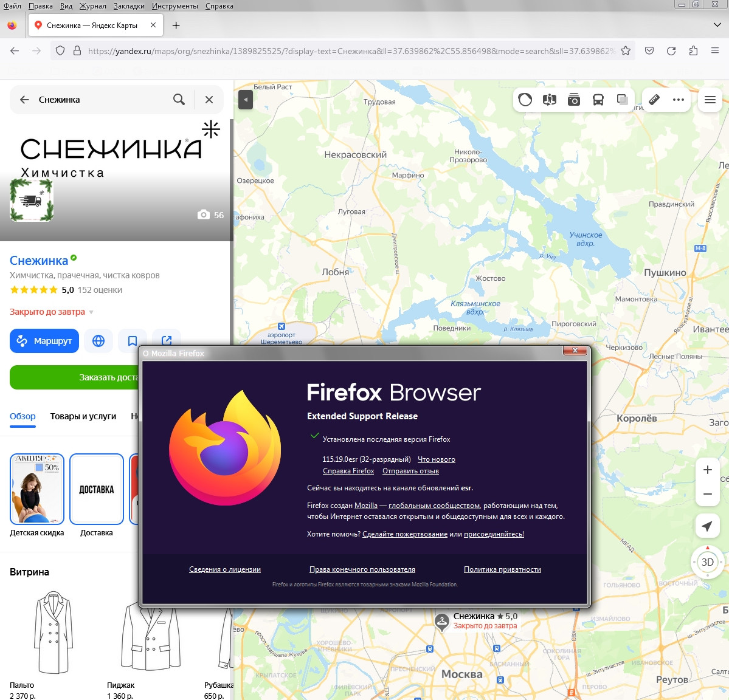Open the Доставка story thumbnail
The height and width of the screenshot is (700, 729).
click(x=97, y=489)
